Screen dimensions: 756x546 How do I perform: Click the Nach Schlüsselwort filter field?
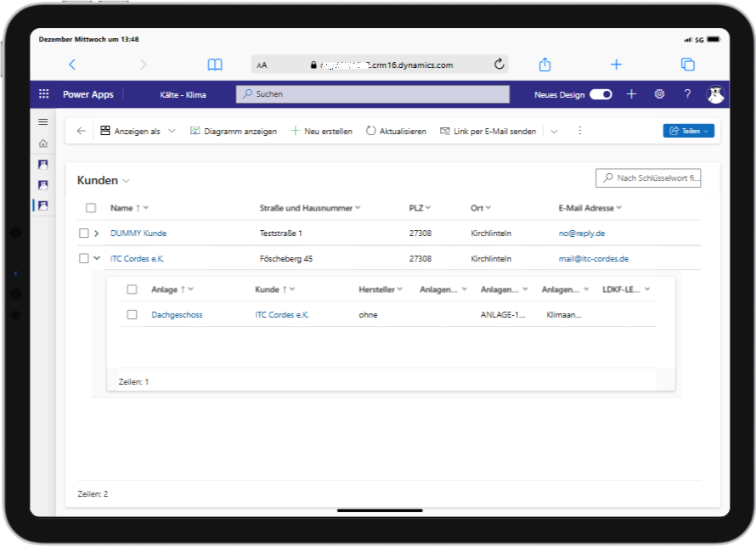tap(648, 177)
